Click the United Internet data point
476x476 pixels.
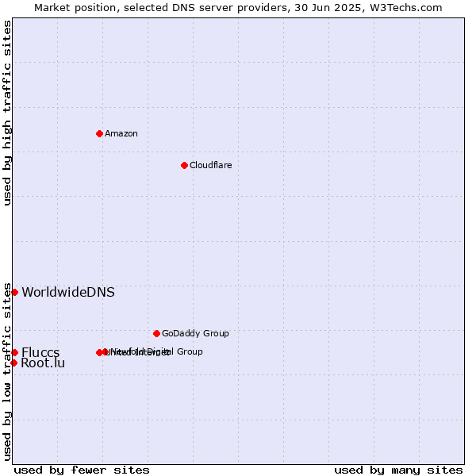(x=99, y=352)
